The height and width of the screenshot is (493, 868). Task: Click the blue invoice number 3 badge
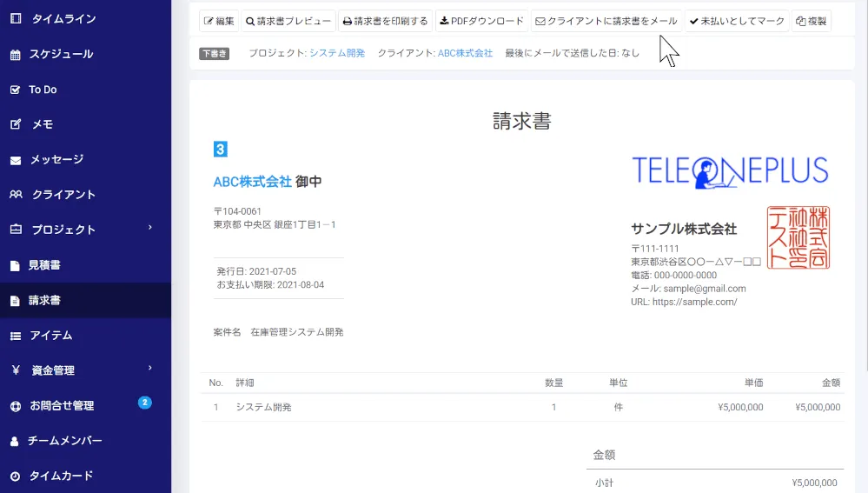tap(221, 149)
